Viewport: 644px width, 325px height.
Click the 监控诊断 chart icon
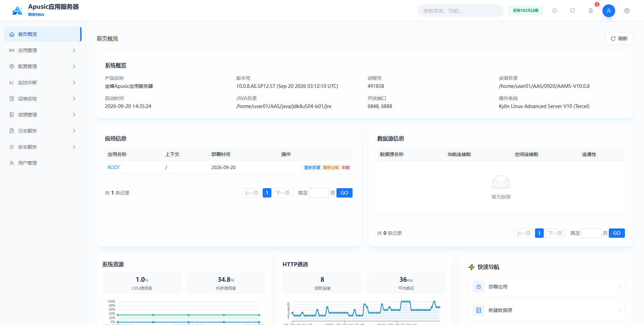pyautogui.click(x=12, y=83)
